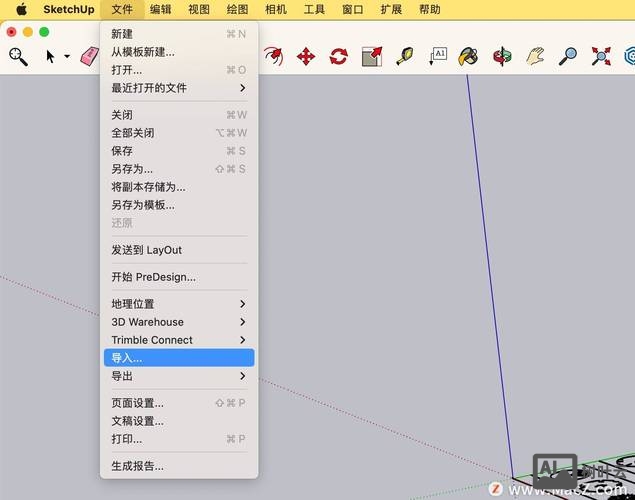Expand 最近打开的文件 submenu

[x=179, y=88]
